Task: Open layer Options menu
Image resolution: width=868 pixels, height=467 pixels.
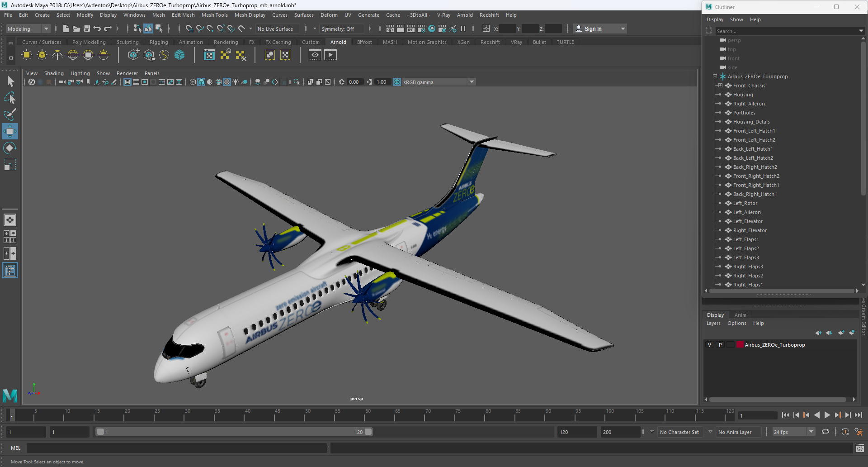Action: (736, 323)
